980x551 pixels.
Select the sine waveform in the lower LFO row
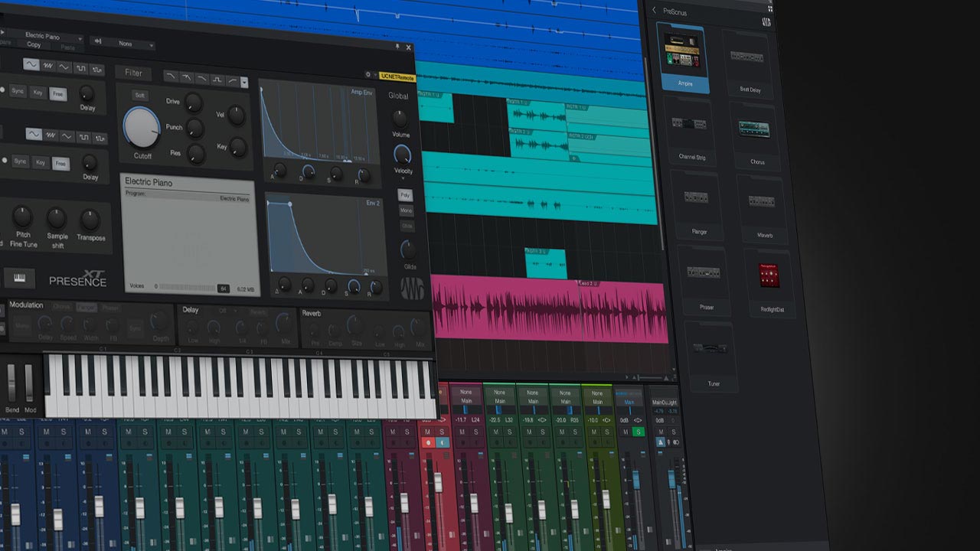(x=34, y=134)
